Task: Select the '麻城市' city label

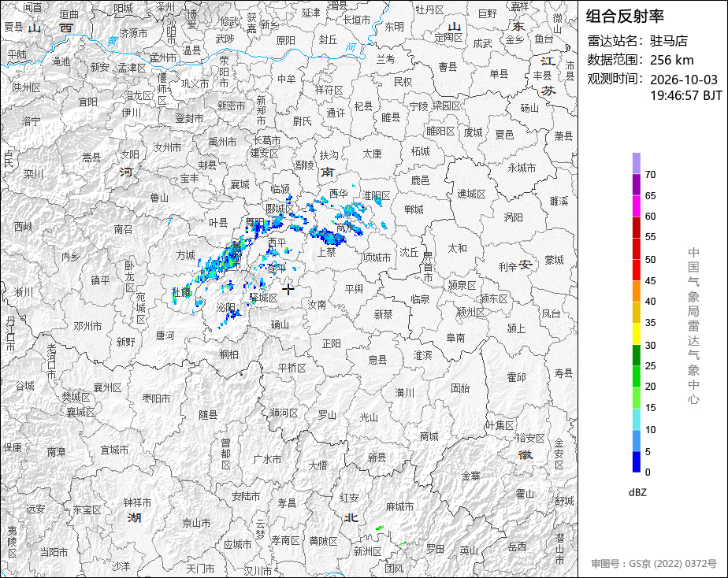Action: click(x=399, y=507)
